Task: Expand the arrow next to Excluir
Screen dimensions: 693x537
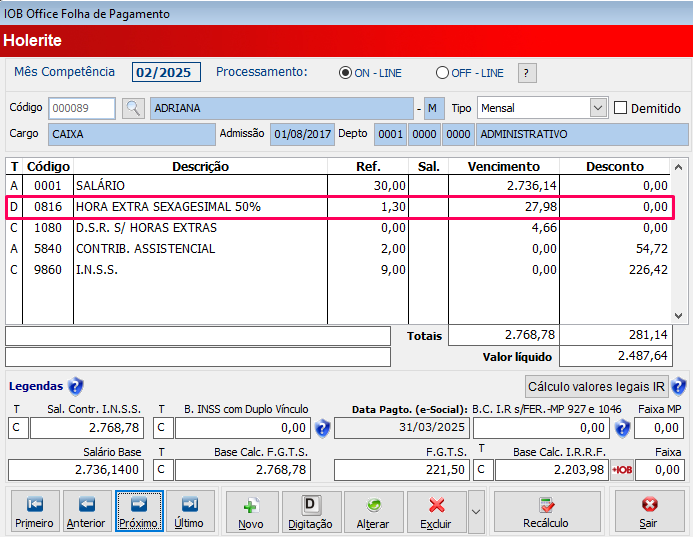Action: pyautogui.click(x=477, y=511)
